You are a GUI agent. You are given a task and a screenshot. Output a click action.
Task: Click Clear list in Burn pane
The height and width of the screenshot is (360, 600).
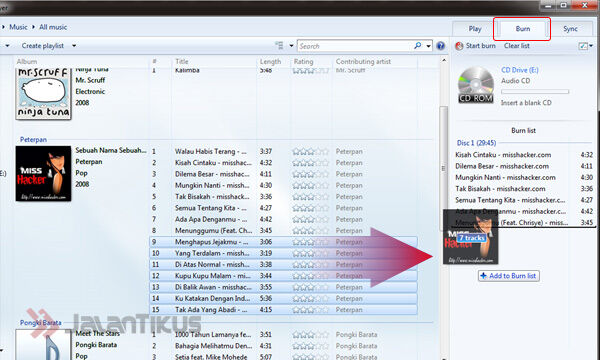coord(517,46)
